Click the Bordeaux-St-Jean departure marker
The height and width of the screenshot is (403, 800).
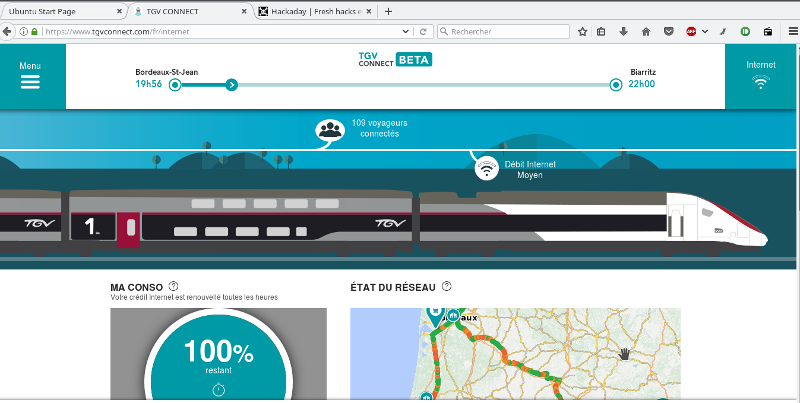pos(174,85)
